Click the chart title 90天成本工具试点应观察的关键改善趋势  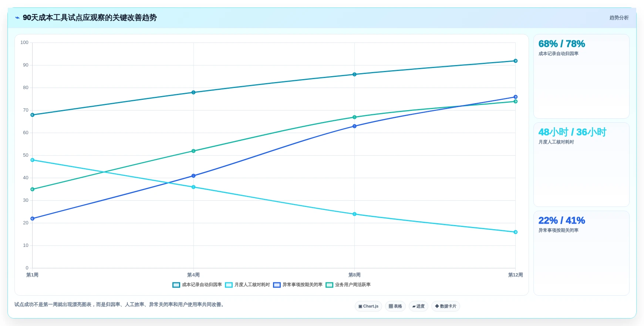tap(90, 18)
